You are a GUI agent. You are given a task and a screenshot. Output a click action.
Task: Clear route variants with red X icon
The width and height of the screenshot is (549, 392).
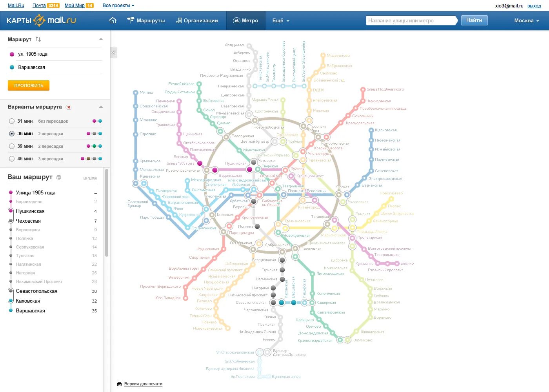69,107
